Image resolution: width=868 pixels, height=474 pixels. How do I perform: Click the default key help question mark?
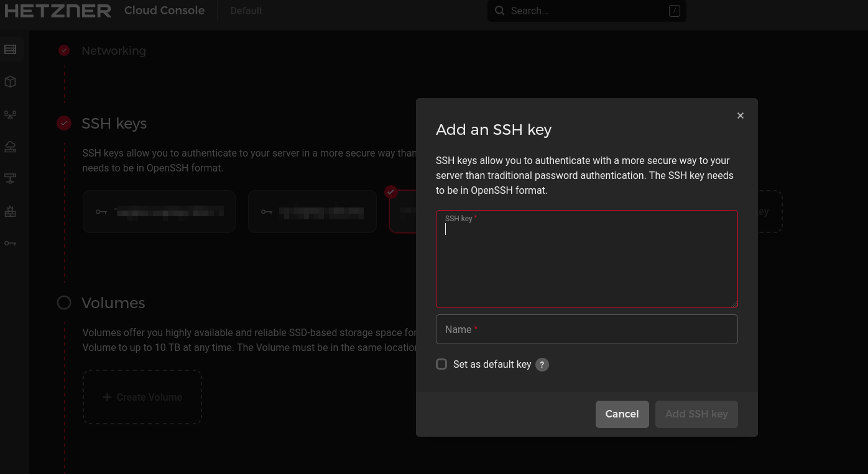[x=542, y=365]
